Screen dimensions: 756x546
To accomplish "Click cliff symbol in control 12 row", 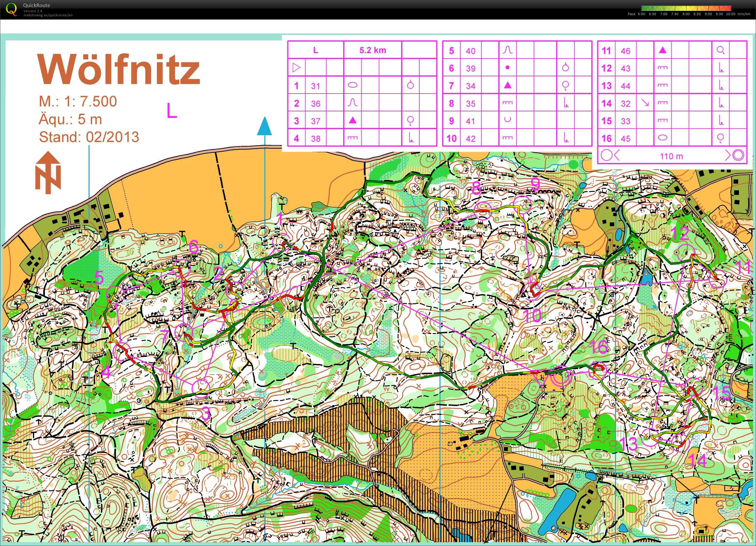I will click(x=663, y=68).
